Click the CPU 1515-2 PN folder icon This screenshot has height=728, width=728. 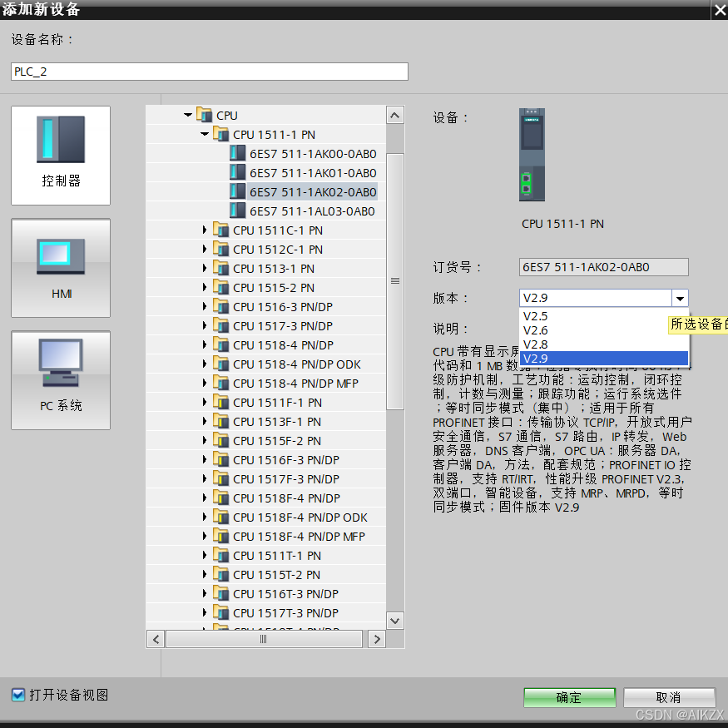[221, 286]
